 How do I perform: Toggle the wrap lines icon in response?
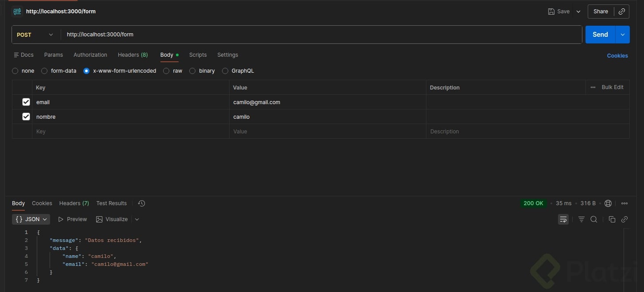[x=563, y=219]
